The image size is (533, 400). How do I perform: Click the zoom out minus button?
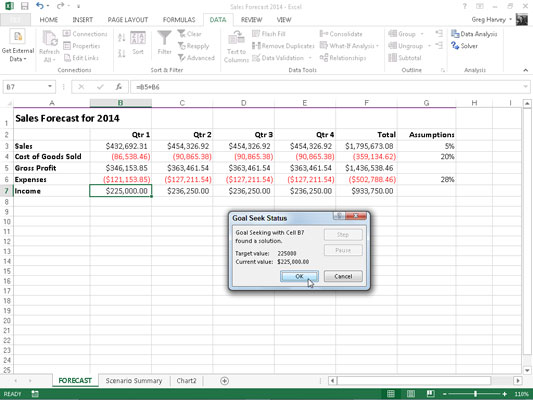pyautogui.click(x=445, y=394)
